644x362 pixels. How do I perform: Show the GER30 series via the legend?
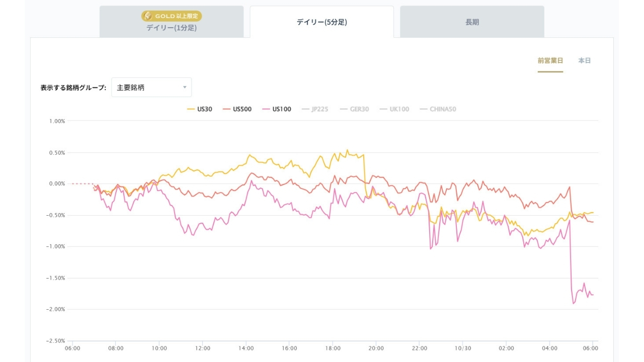pos(354,109)
